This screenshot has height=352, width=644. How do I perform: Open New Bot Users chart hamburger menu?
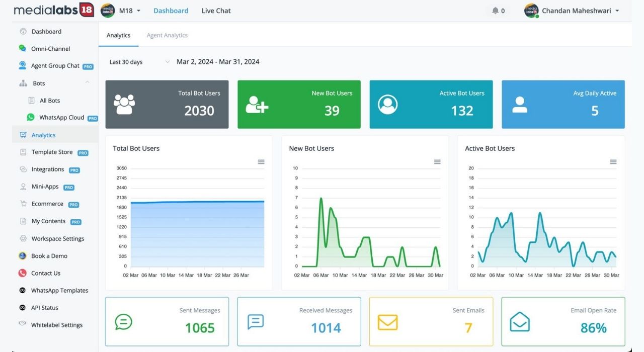coord(437,162)
